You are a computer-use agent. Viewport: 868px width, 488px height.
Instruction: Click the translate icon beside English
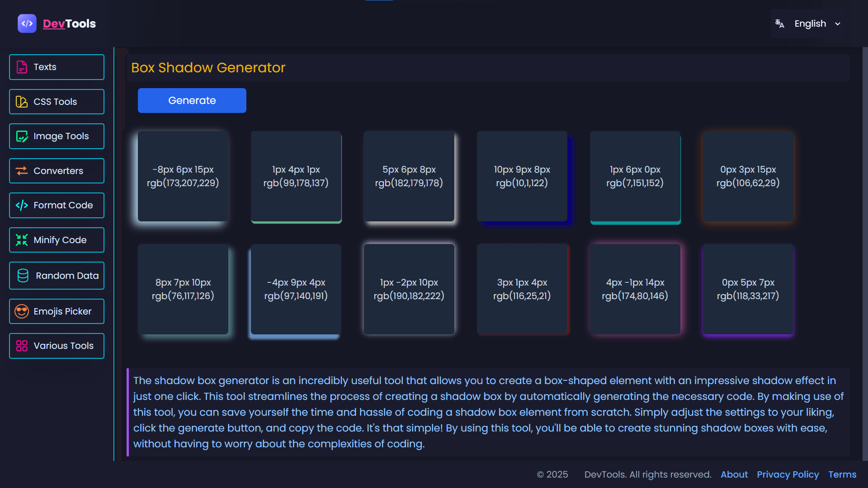(780, 23)
